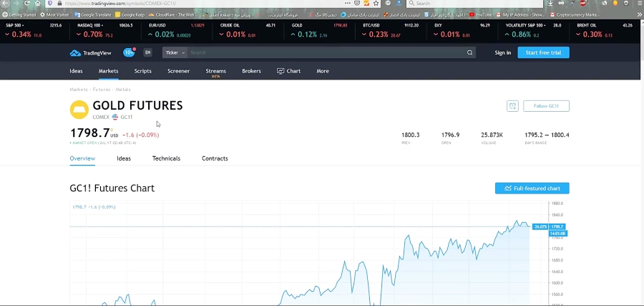Image resolution: width=644 pixels, height=306 pixels.
Task: Click the NASDAQ 100 ticker
Action: [104, 30]
